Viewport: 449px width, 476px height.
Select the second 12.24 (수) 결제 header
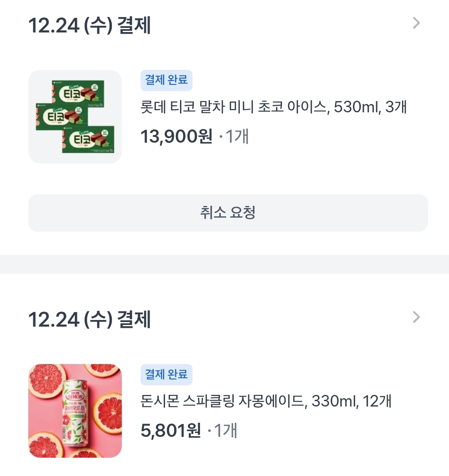(x=89, y=320)
